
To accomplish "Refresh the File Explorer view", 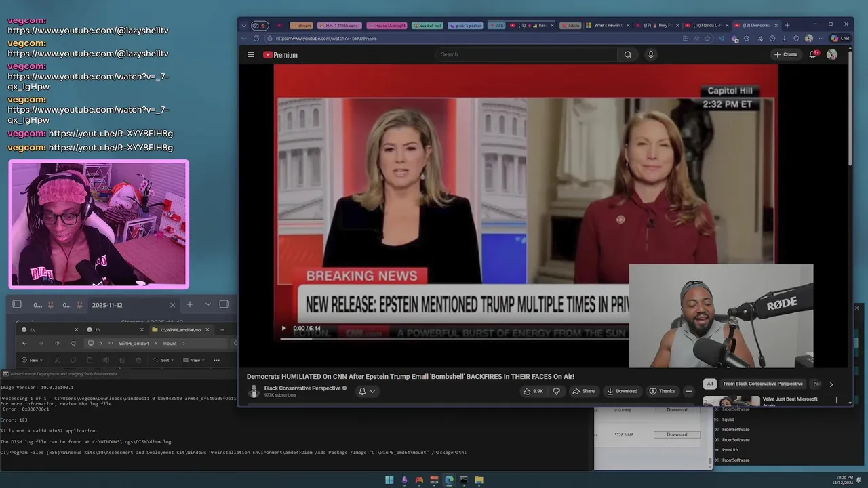I will [x=73, y=343].
